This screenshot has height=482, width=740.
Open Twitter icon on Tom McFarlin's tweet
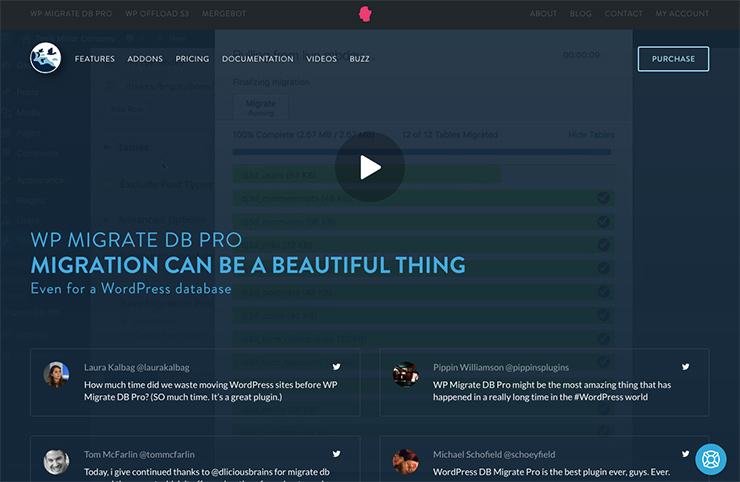[336, 454]
